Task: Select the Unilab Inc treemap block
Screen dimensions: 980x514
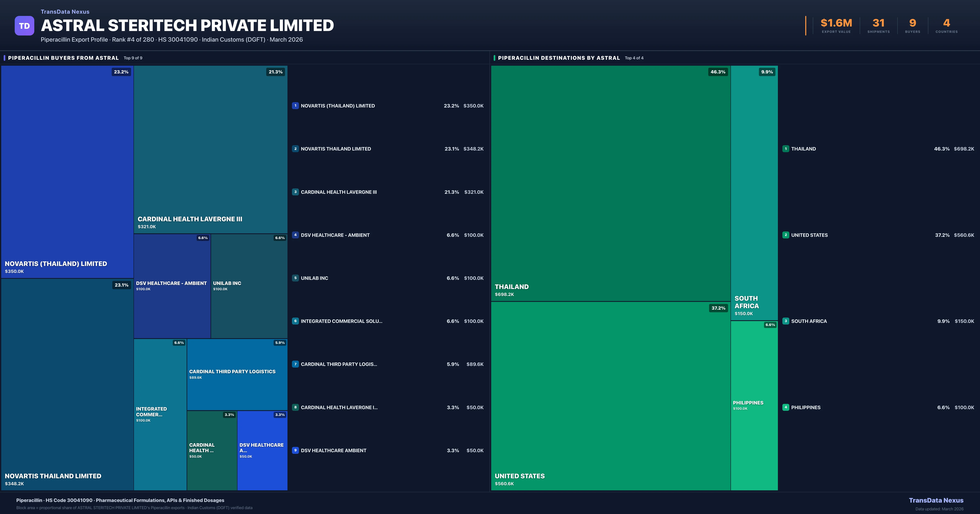Action: [249, 286]
